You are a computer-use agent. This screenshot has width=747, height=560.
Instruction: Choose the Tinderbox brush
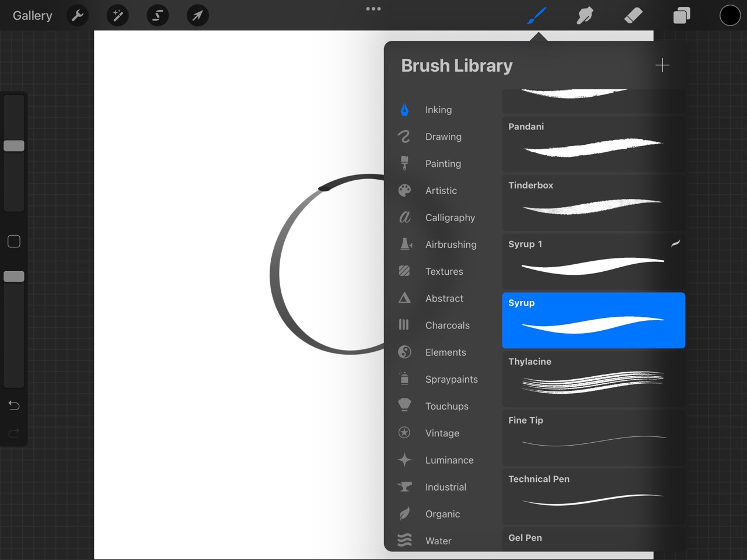594,202
